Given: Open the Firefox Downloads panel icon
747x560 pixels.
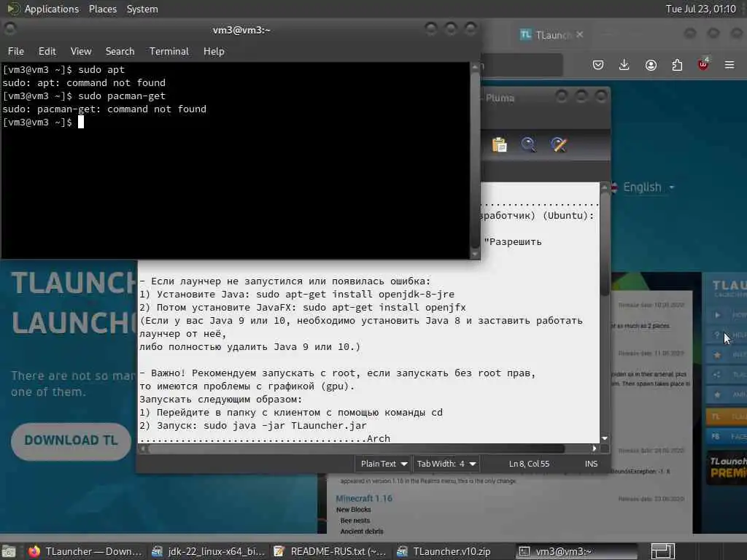Looking at the screenshot, I should tap(624, 65).
